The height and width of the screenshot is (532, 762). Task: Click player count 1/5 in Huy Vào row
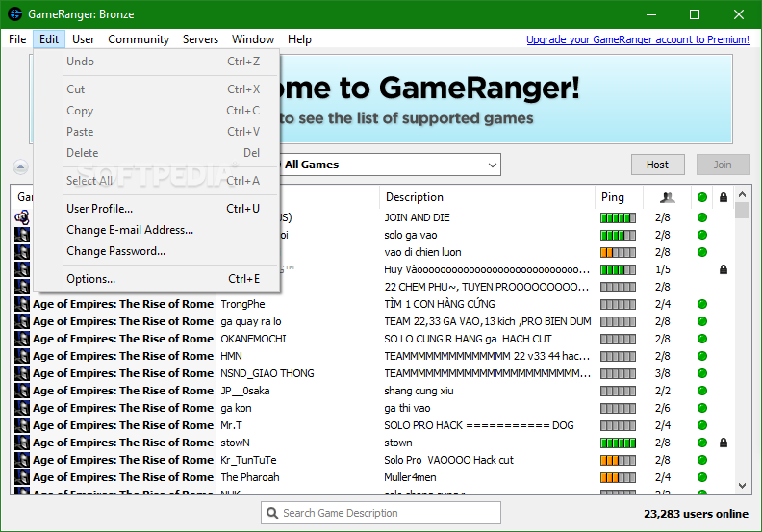point(662,269)
